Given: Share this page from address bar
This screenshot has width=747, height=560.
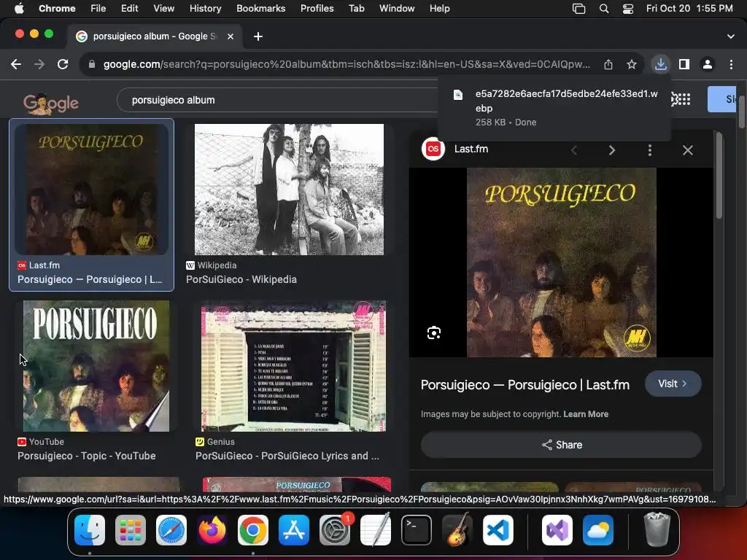Looking at the screenshot, I should tap(608, 64).
